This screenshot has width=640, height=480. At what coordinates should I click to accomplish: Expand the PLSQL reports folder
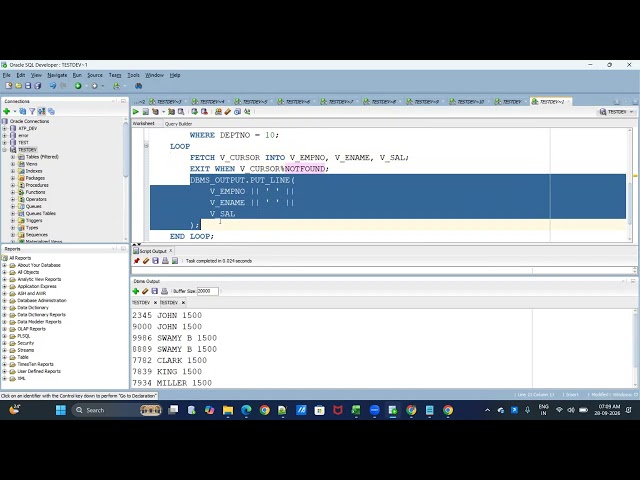[5, 336]
